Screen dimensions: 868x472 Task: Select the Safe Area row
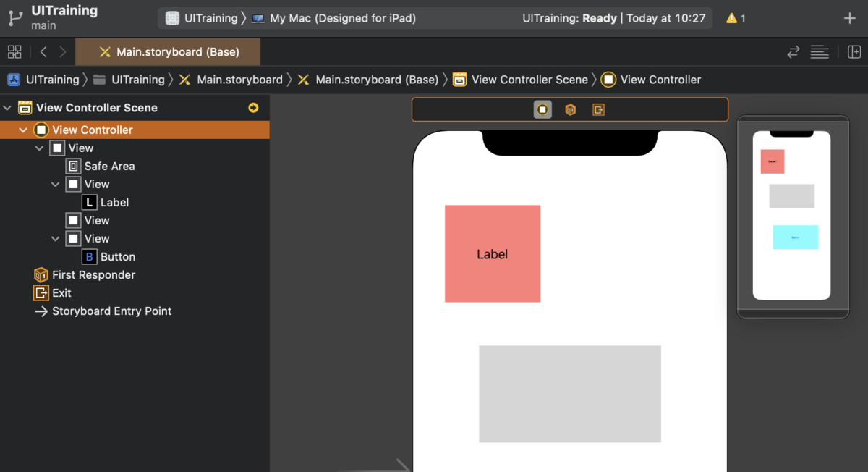click(x=135, y=166)
